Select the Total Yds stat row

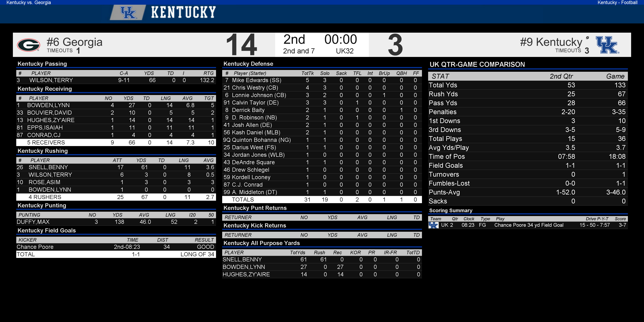[x=528, y=85]
